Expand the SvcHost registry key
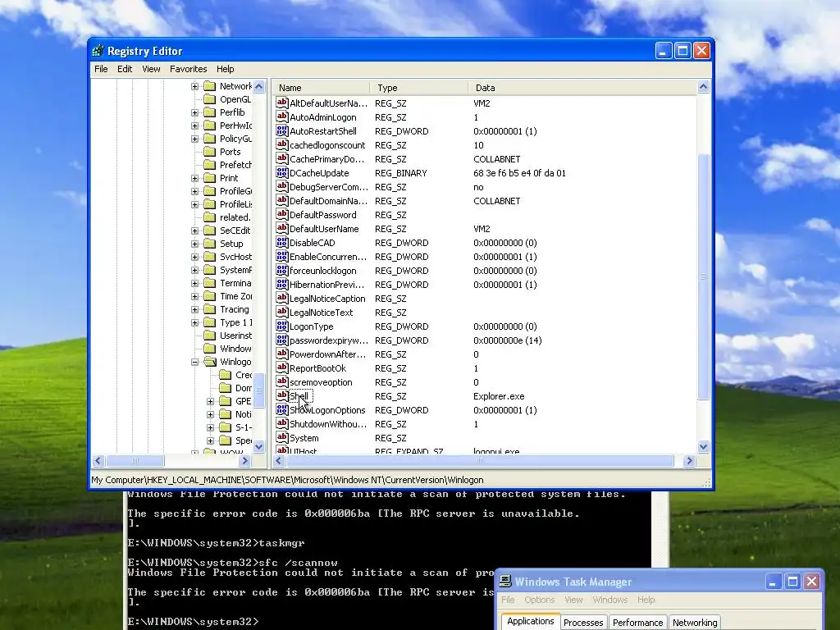 (x=195, y=257)
